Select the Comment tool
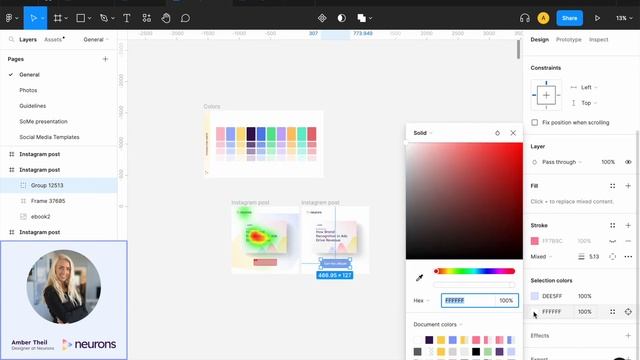The height and width of the screenshot is (360, 640). (185, 18)
